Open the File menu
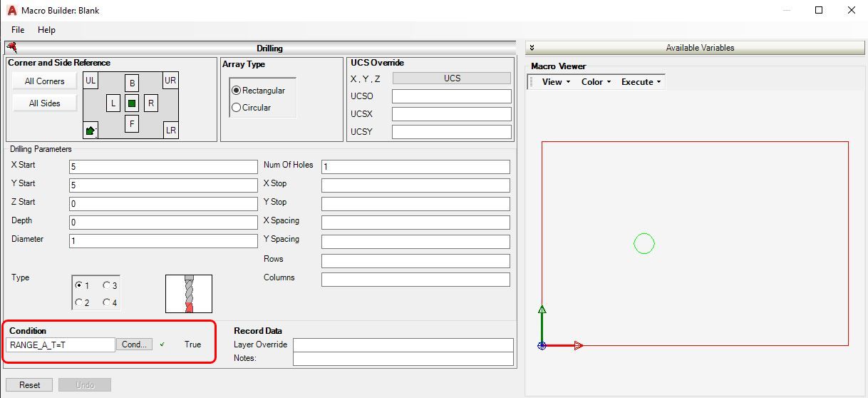The width and height of the screenshot is (868, 398). click(x=18, y=30)
